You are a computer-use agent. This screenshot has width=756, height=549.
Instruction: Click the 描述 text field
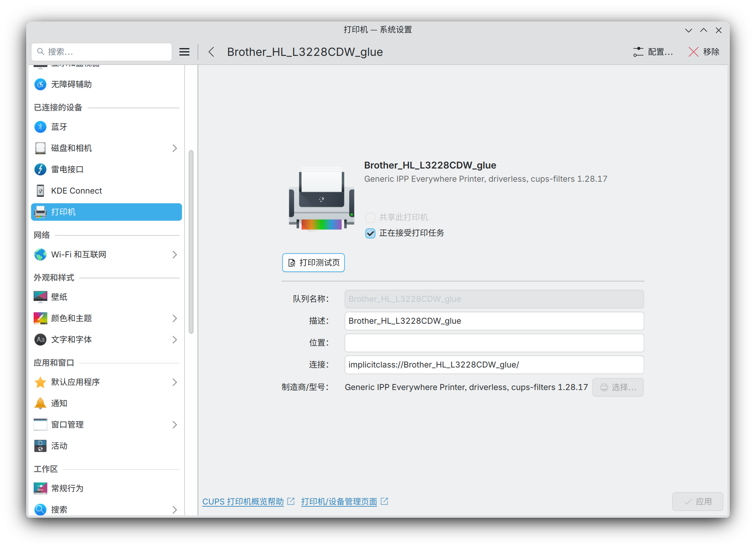494,321
